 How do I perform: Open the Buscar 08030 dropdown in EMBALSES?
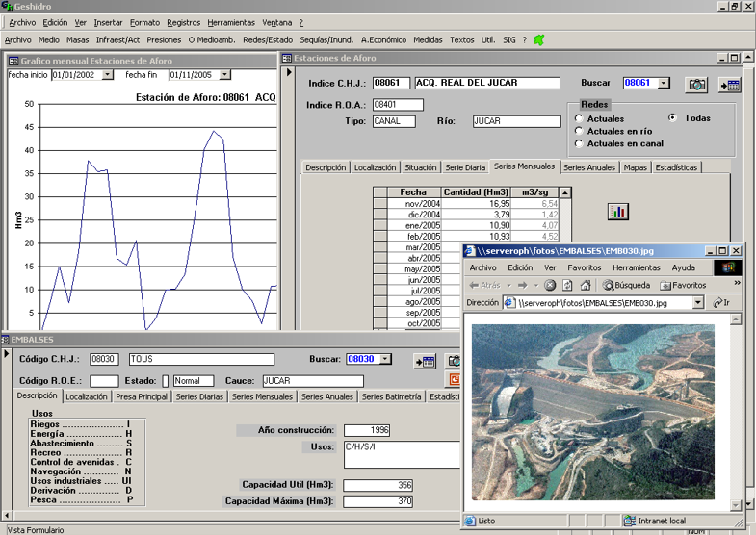coord(386,359)
